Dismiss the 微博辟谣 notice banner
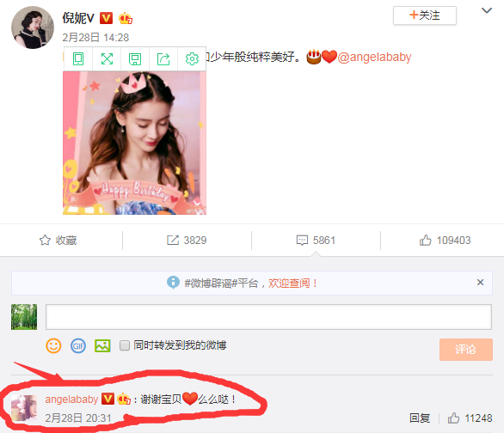This screenshot has width=504, height=433. [480, 283]
